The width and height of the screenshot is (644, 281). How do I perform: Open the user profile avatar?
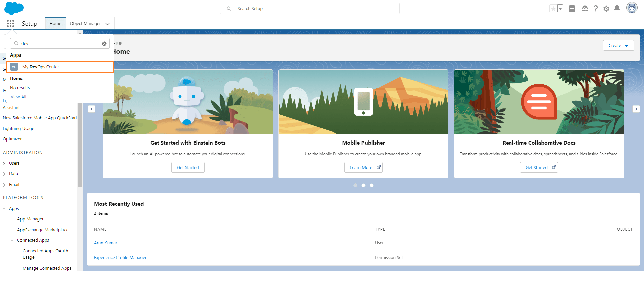click(x=632, y=8)
